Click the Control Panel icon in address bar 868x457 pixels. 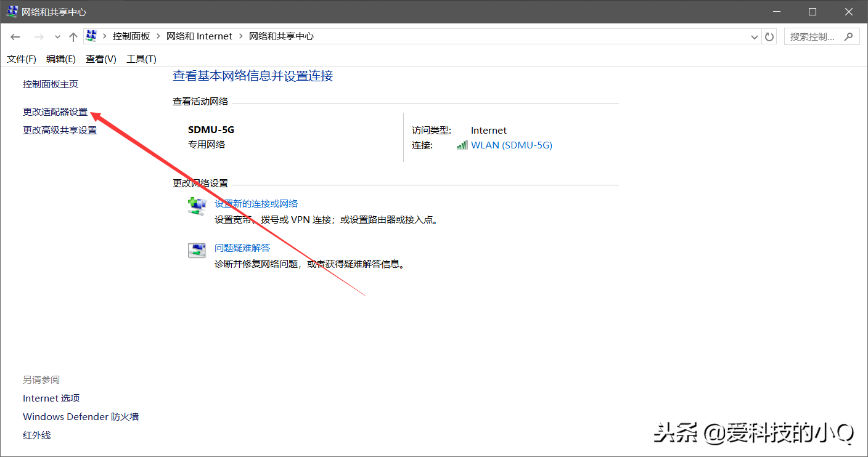point(91,36)
